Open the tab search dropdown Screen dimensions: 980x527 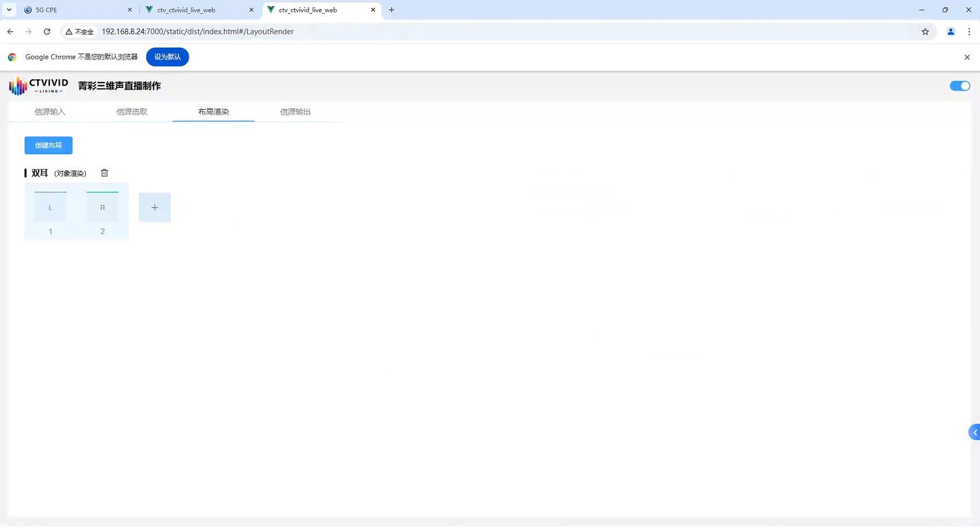coord(9,10)
